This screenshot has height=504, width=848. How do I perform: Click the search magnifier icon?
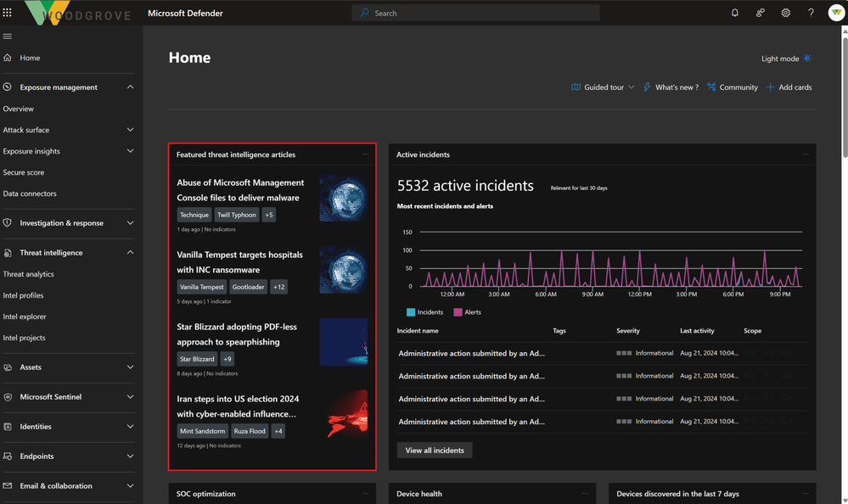[x=364, y=13]
